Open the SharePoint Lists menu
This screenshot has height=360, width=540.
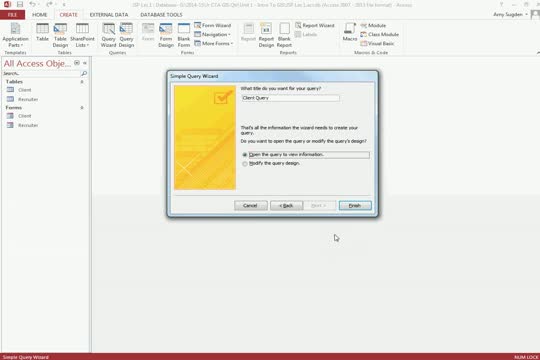click(x=82, y=35)
